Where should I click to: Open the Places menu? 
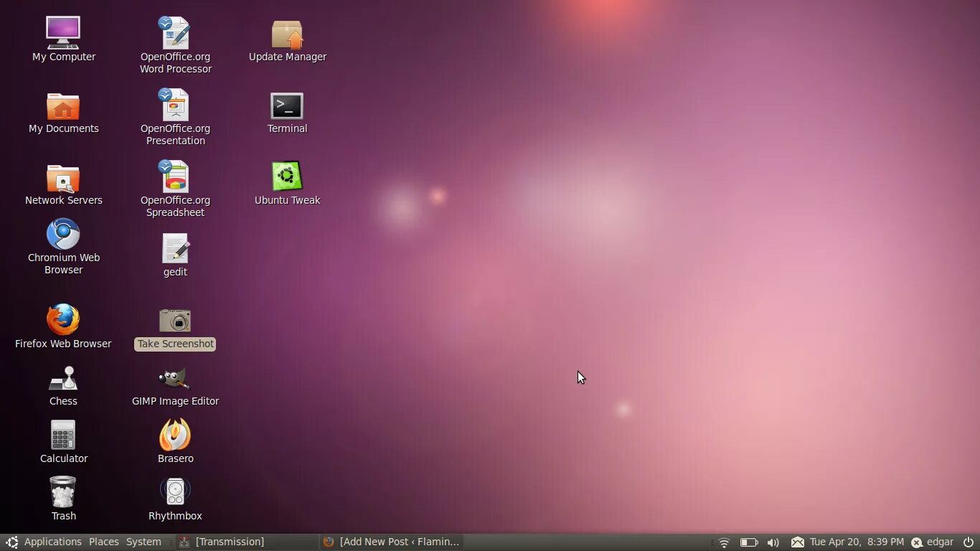point(104,542)
